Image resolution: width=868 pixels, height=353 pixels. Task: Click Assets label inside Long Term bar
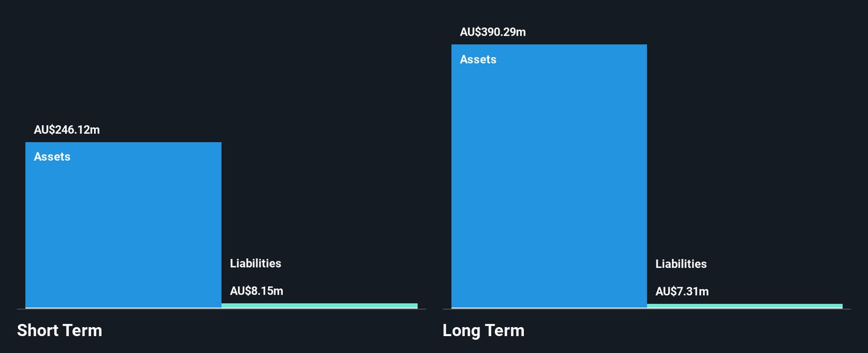pyautogui.click(x=478, y=59)
